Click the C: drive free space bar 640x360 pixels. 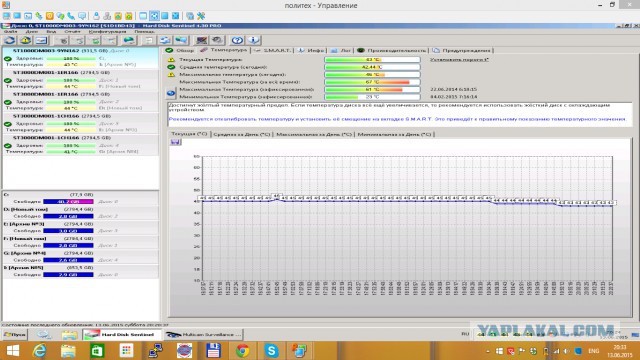click(x=68, y=202)
